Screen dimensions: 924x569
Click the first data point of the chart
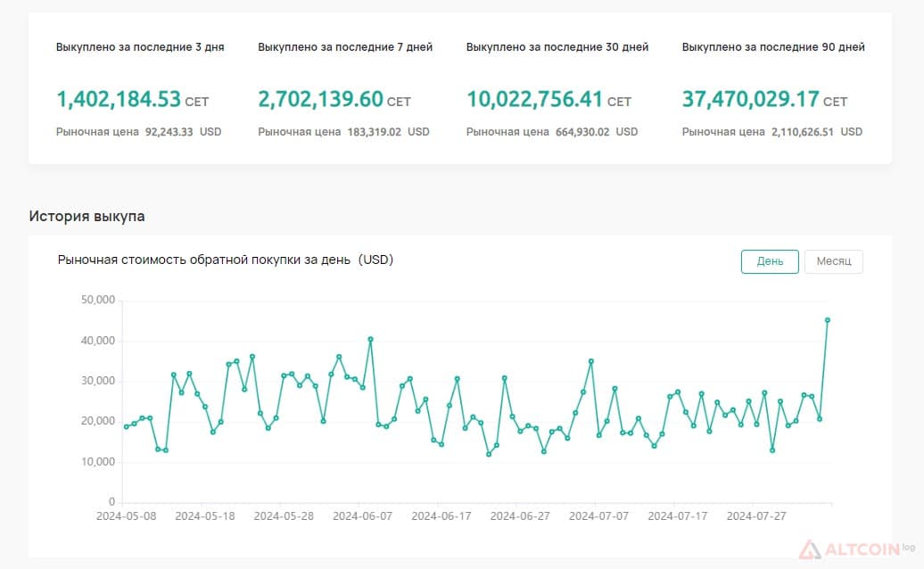pos(126,426)
